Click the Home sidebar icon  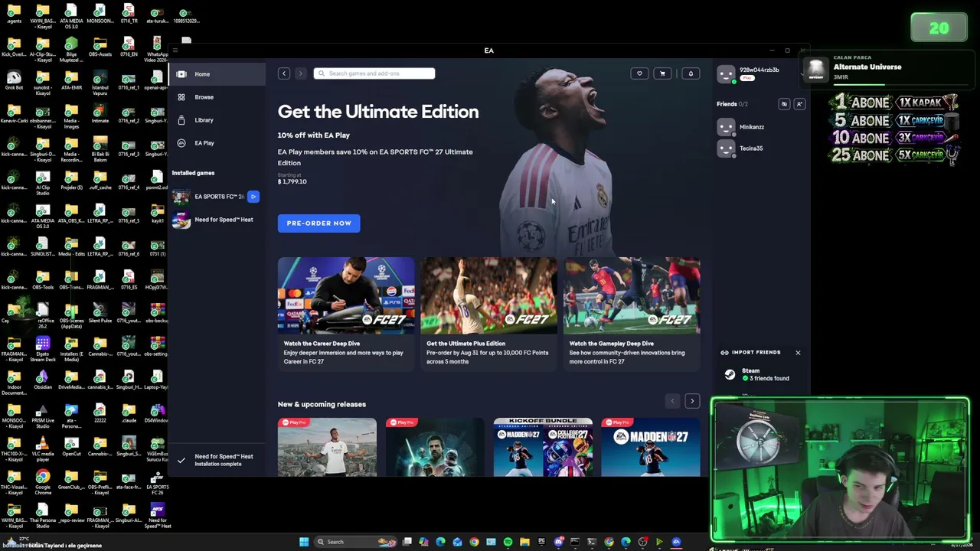click(x=181, y=74)
